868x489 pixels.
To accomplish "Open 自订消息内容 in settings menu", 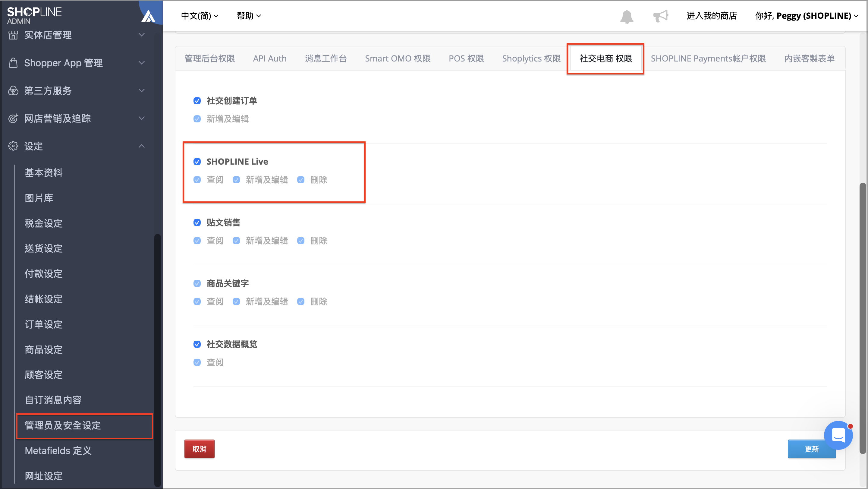I will [x=53, y=400].
